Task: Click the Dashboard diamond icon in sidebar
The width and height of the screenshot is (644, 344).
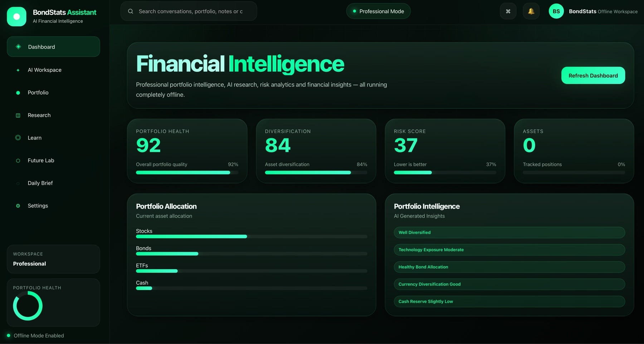Action: (18, 46)
